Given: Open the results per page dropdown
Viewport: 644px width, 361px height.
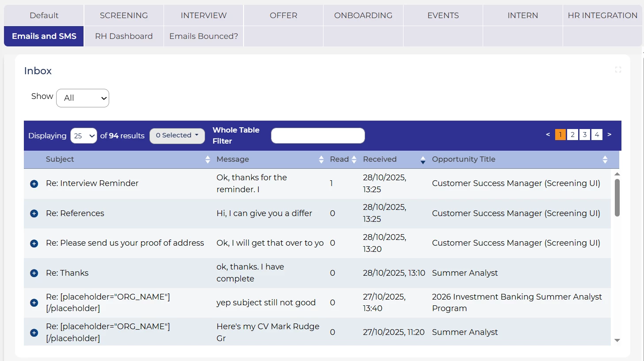Looking at the screenshot, I should click(x=84, y=136).
